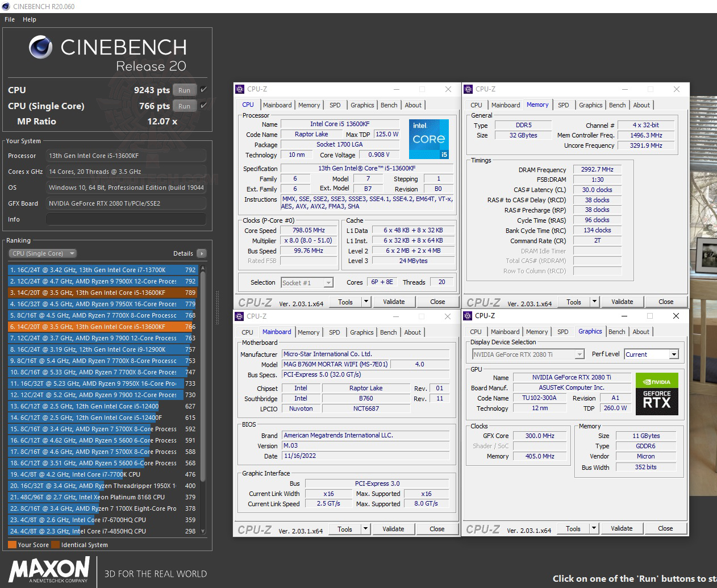Open Bench tab in the CPU window
Screen dimensions: 717x588
coord(389,105)
